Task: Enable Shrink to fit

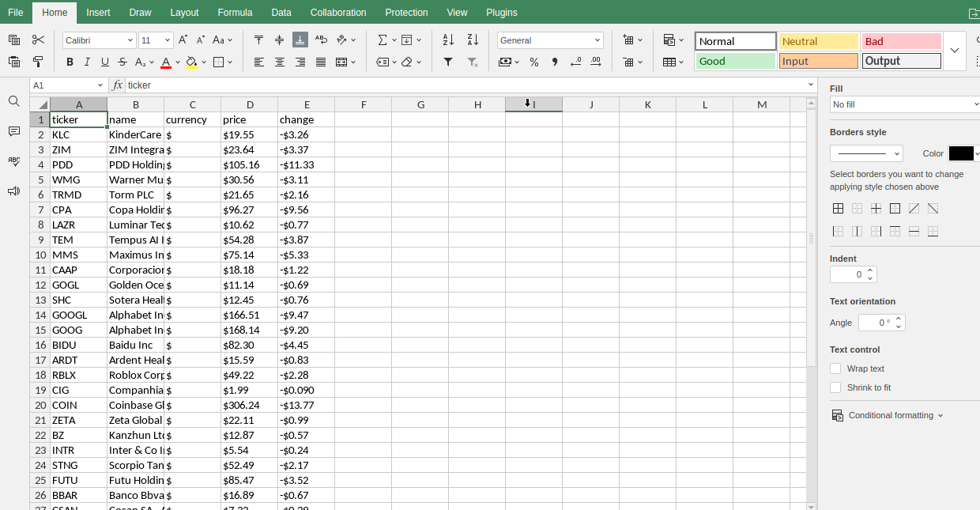Action: (835, 387)
